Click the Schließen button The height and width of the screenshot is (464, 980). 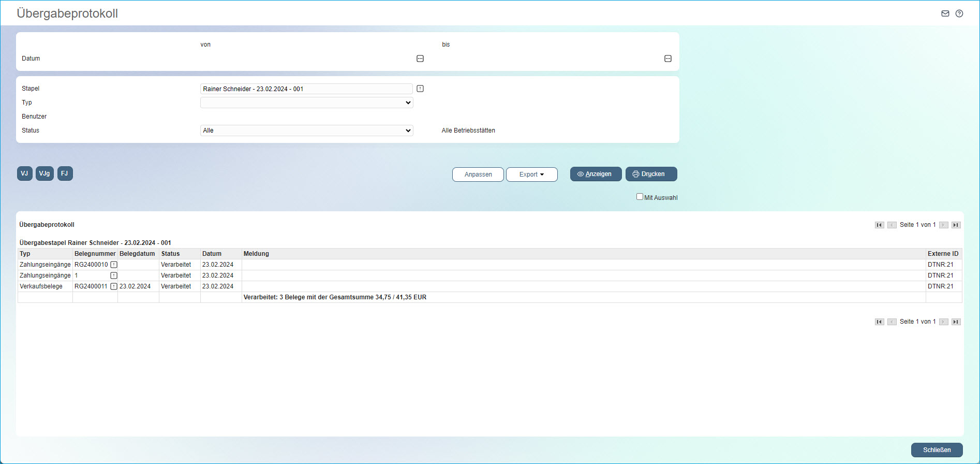937,450
